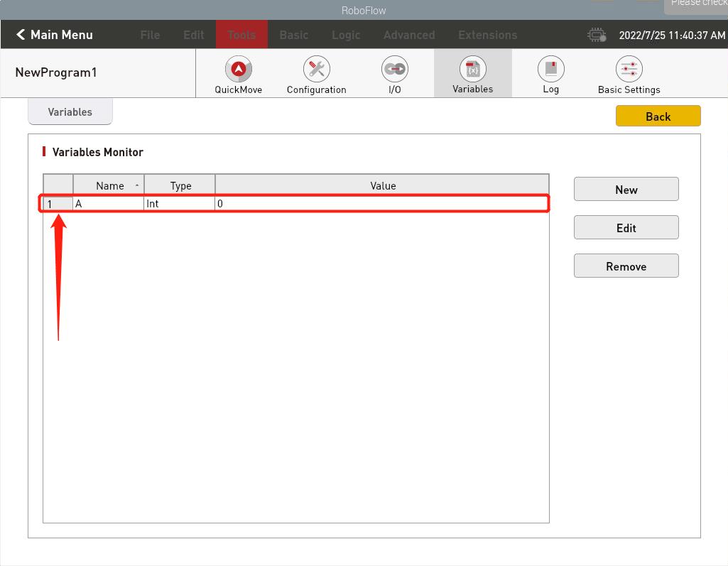Create a variable with the New button
This screenshot has width=728, height=566.
tap(626, 190)
